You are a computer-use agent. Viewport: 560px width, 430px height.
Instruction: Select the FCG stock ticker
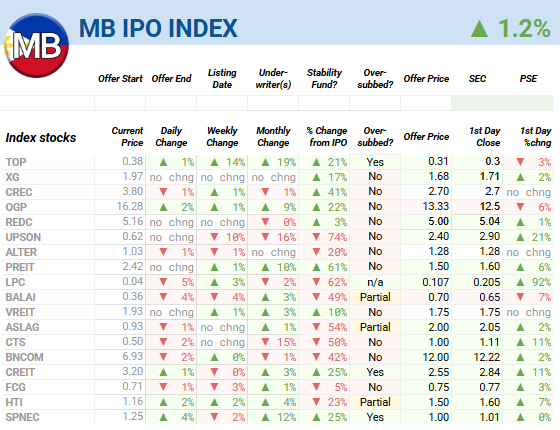point(15,387)
